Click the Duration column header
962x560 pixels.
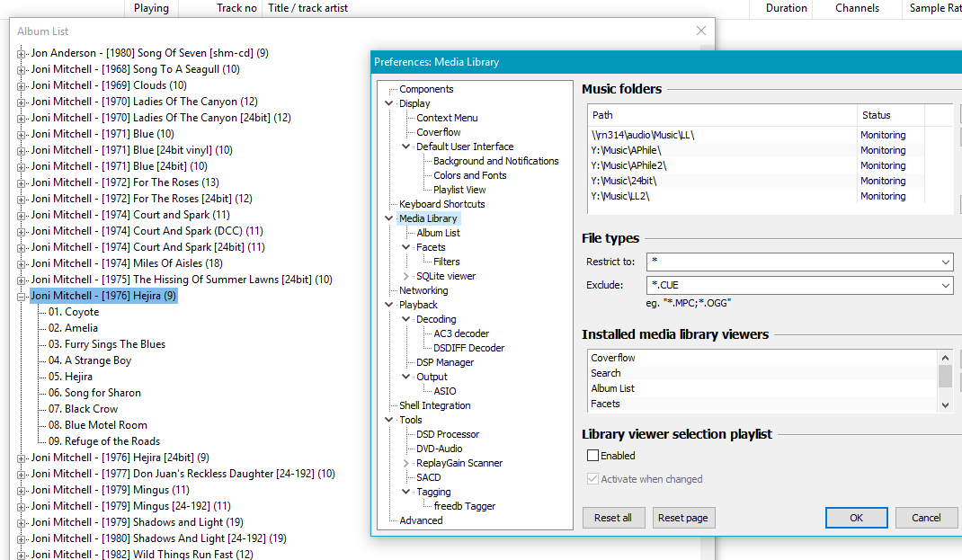click(786, 8)
